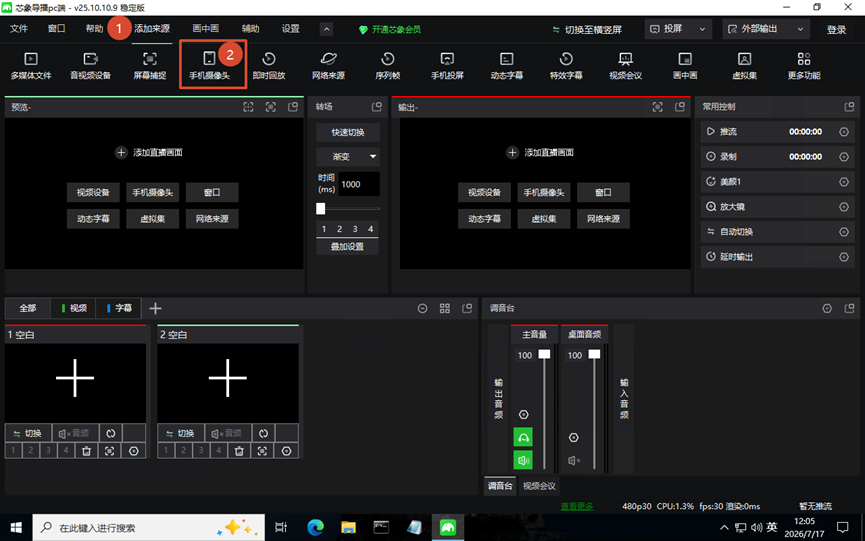Open the 窗口 menu
This screenshot has height=541, width=865.
(x=56, y=29)
